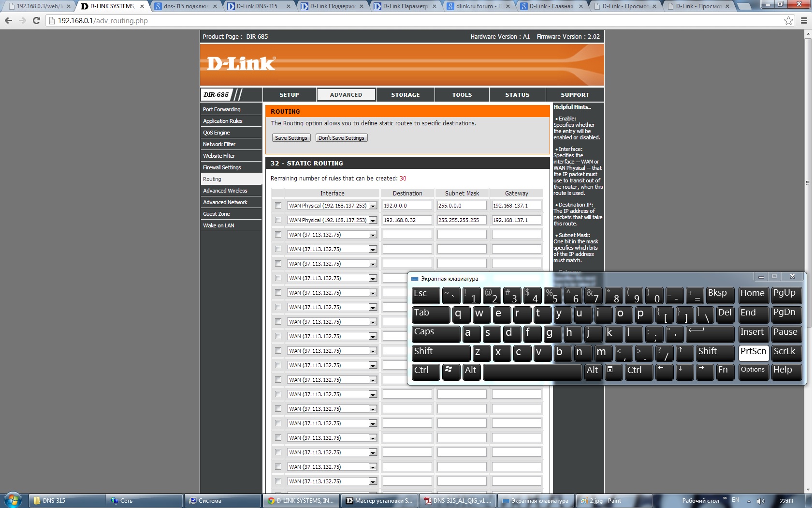Check the third routing rule checkbox
This screenshot has width=812, height=508.
point(278,235)
